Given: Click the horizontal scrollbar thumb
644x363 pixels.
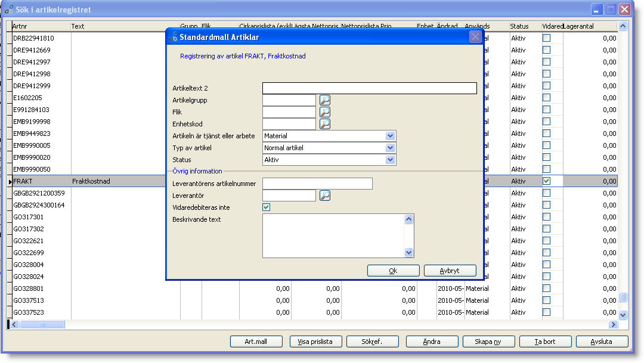Looking at the screenshot, I should click(42, 324).
